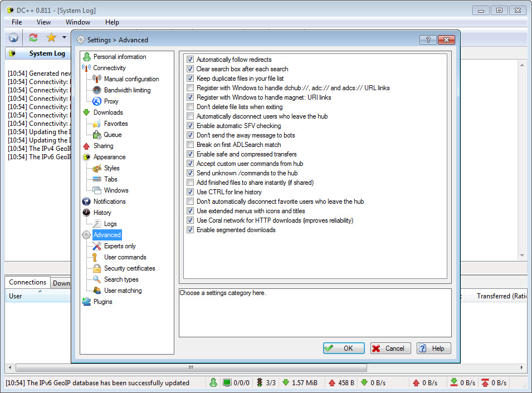Screen dimensions: 532x393
Task: Click the Public Hubs globe toolbar icon
Action: pos(13,37)
